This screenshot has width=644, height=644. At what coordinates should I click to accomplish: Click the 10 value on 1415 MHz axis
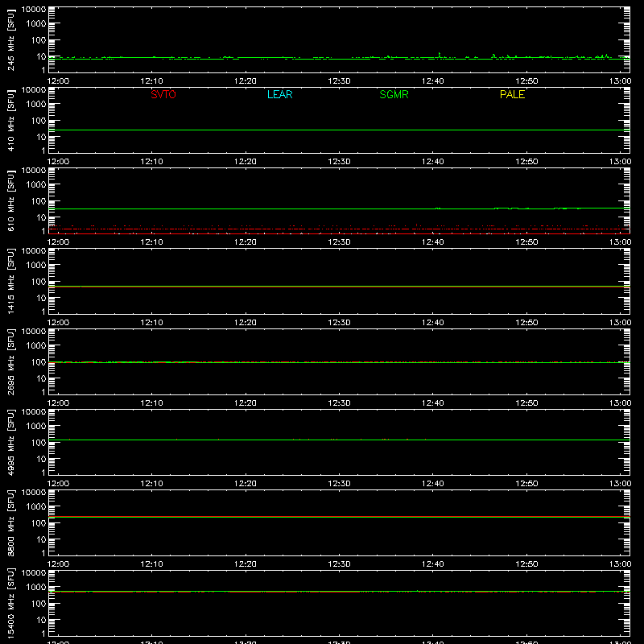click(x=41, y=298)
